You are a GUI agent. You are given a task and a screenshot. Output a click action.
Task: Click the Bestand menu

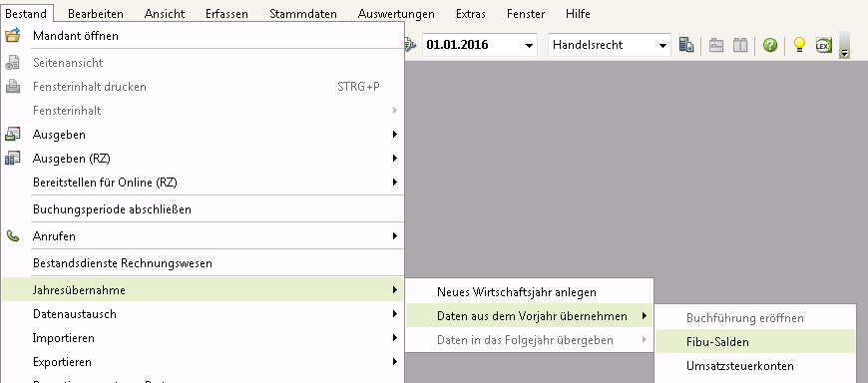point(26,14)
